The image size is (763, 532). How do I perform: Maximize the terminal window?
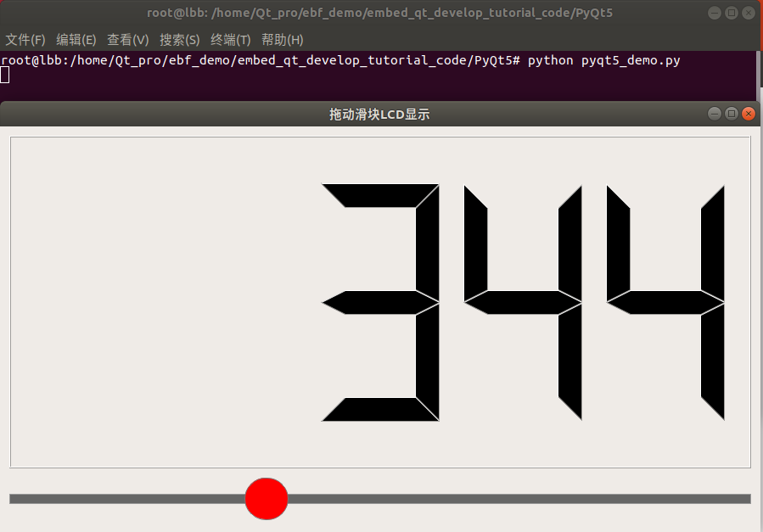pyautogui.click(x=732, y=13)
